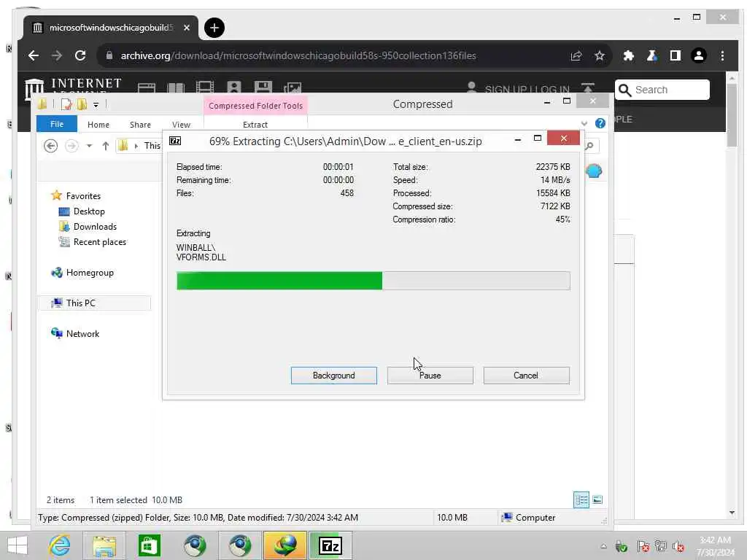Click the Internet Archive upload icon
The image size is (747, 560).
click(x=587, y=87)
